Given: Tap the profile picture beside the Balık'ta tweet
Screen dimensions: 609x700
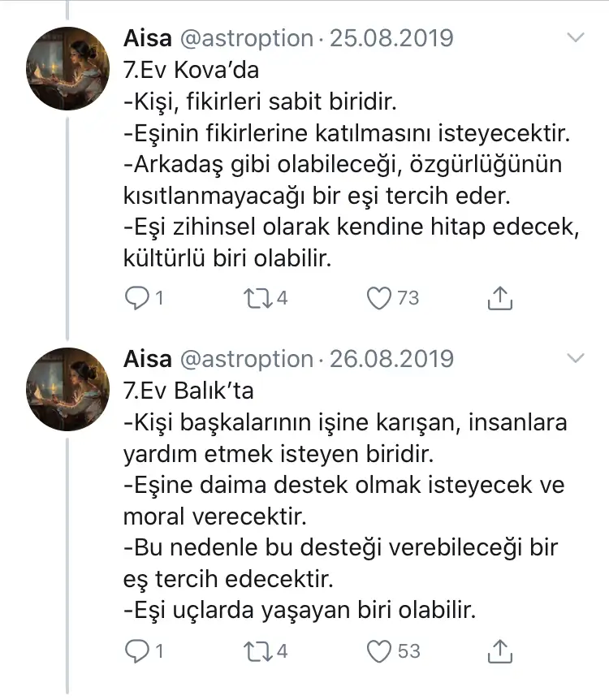Looking at the screenshot, I should tap(68, 388).
